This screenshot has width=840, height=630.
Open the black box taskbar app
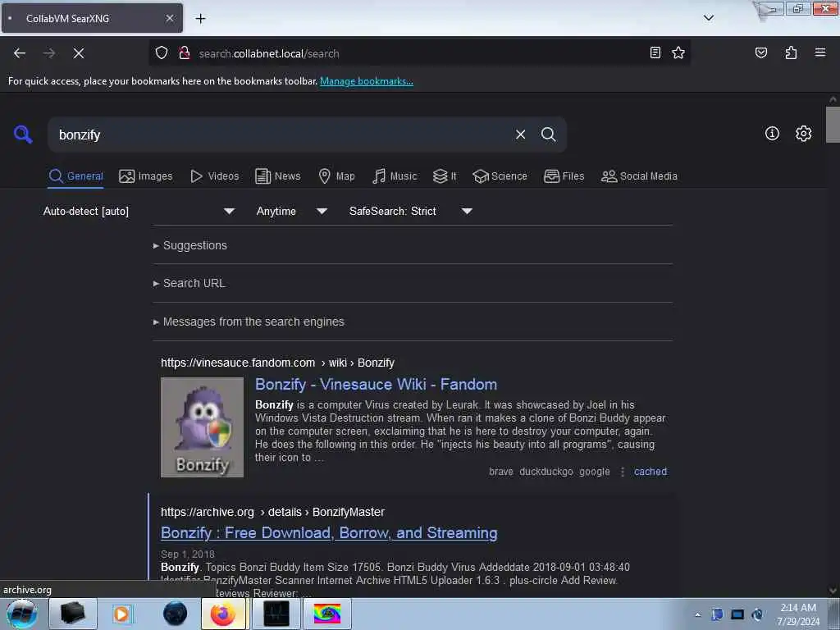click(72, 614)
